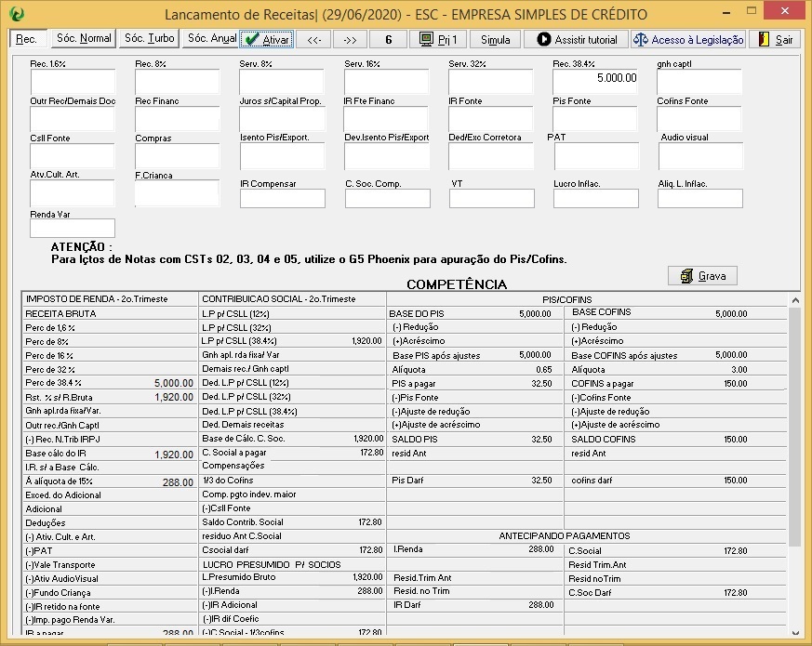Click the Csll Fonte input field

[x=73, y=156]
